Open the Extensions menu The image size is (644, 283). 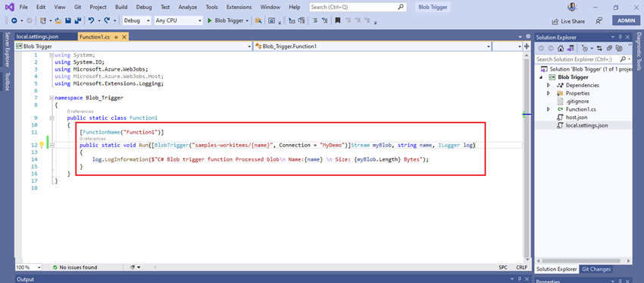tap(239, 7)
